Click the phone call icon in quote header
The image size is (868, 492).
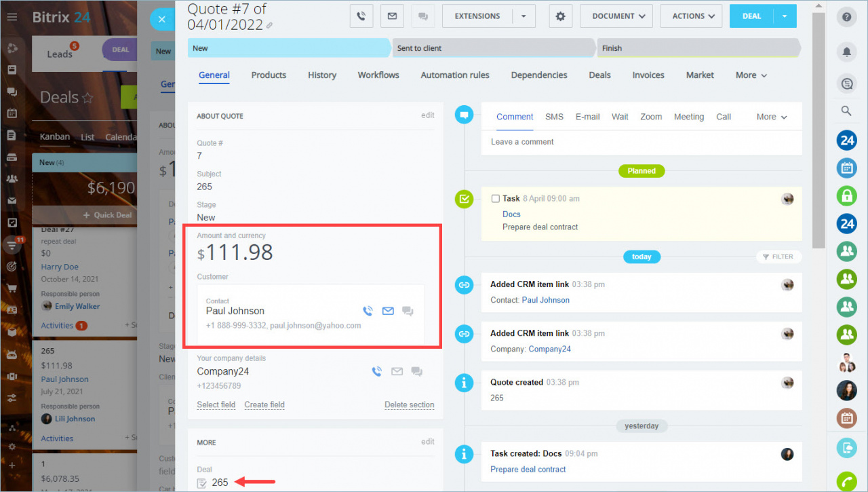click(361, 16)
